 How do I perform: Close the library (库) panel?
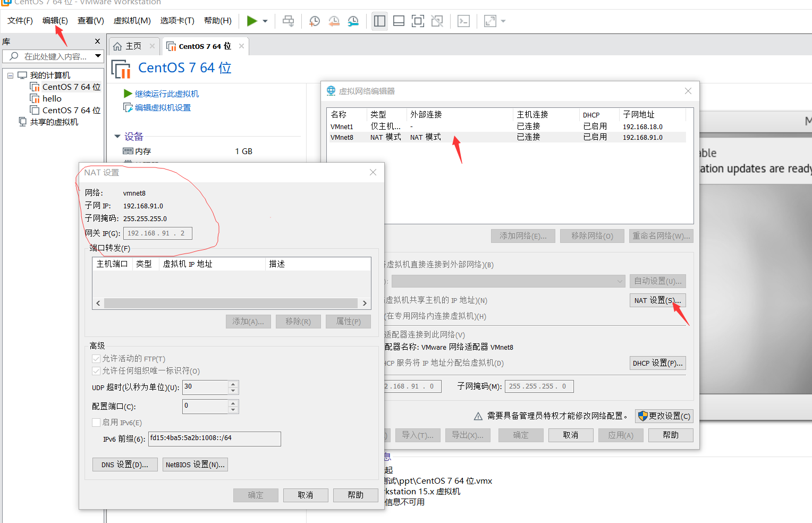97,41
